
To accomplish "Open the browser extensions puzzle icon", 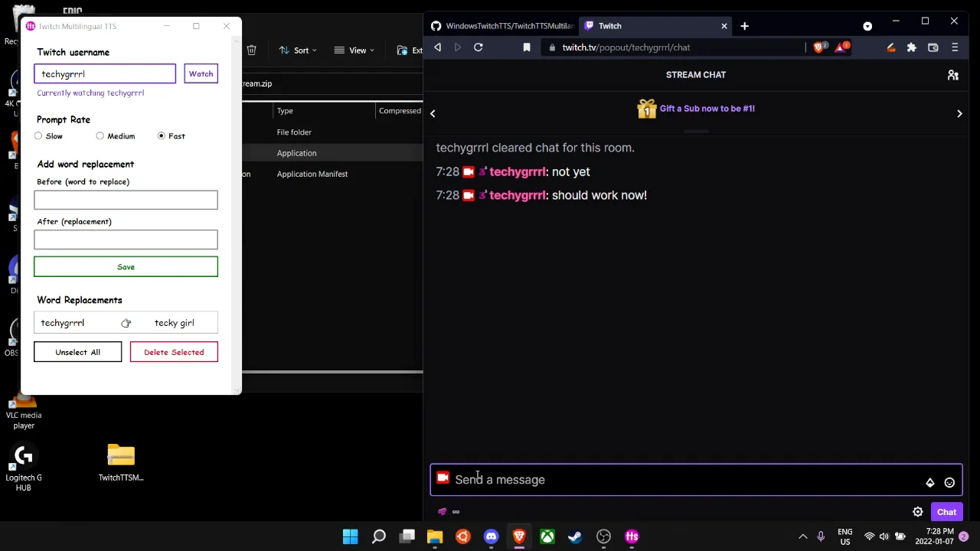I will (911, 47).
